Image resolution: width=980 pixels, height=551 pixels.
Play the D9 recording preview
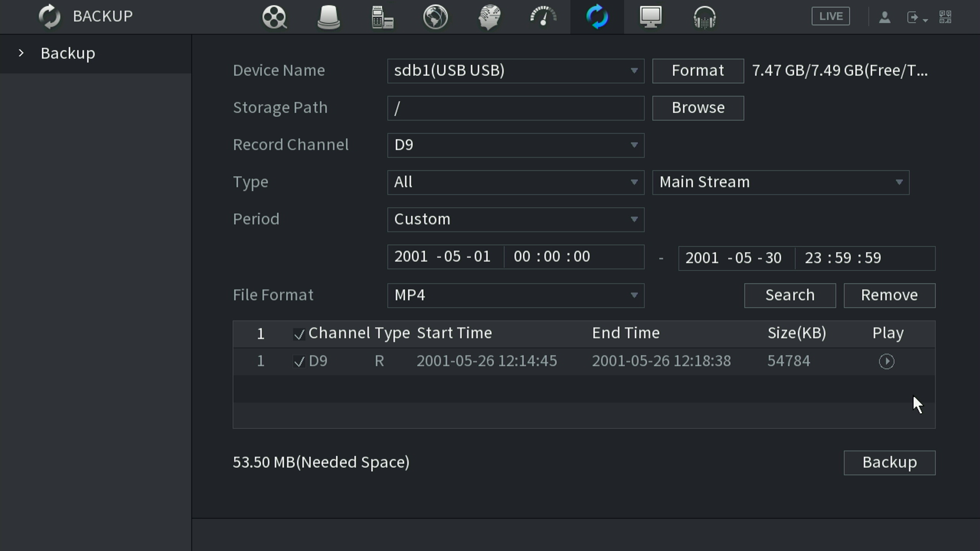tap(886, 361)
